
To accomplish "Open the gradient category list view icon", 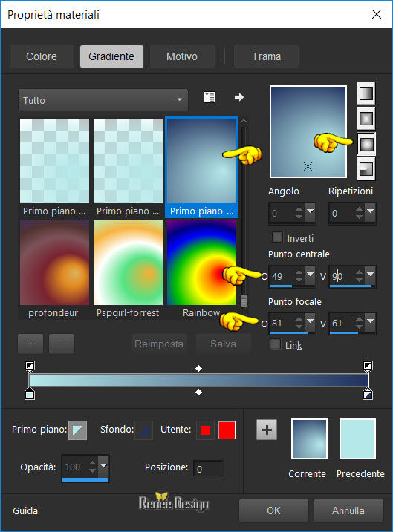I will [x=210, y=97].
